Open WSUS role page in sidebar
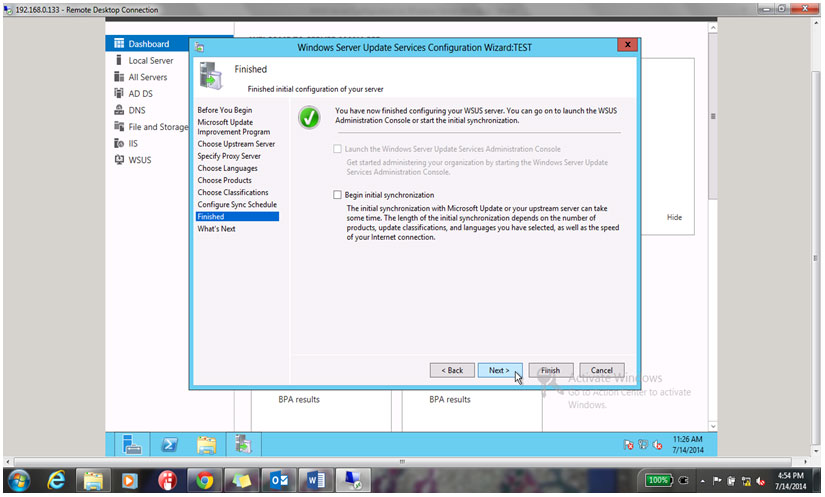The height and width of the screenshot is (497, 825). 139,160
